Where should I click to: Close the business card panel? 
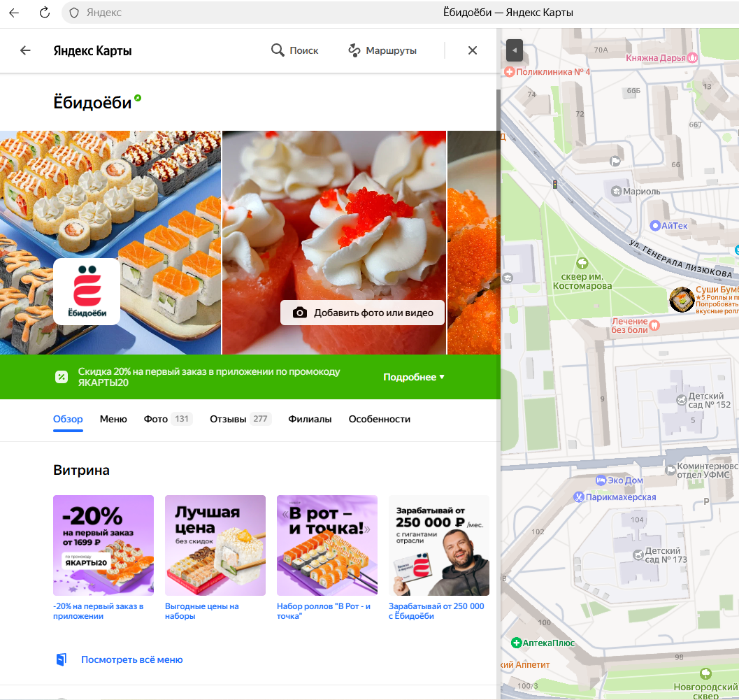(x=473, y=50)
